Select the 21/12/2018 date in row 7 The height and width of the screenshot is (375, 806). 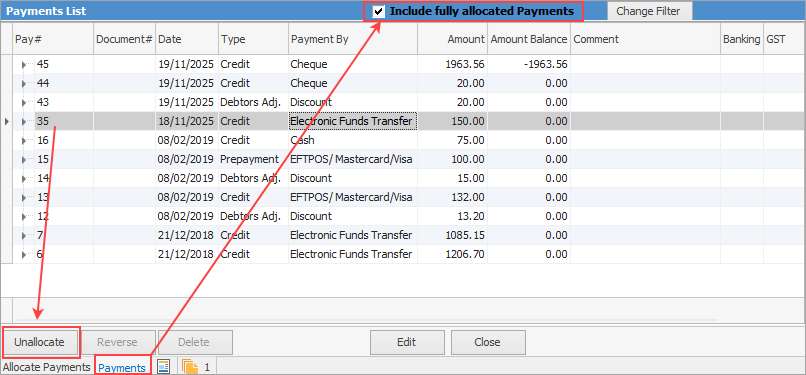(x=187, y=236)
